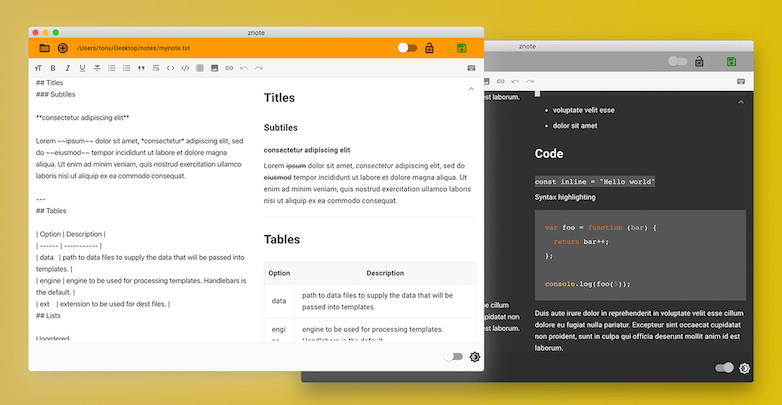
Task: Click 'Syntax highlighting' text in dark window
Action: 565,198
